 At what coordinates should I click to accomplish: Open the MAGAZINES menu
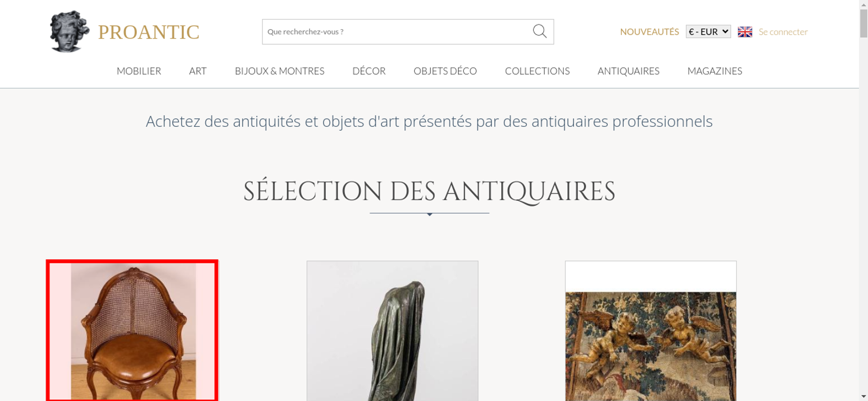pos(715,71)
